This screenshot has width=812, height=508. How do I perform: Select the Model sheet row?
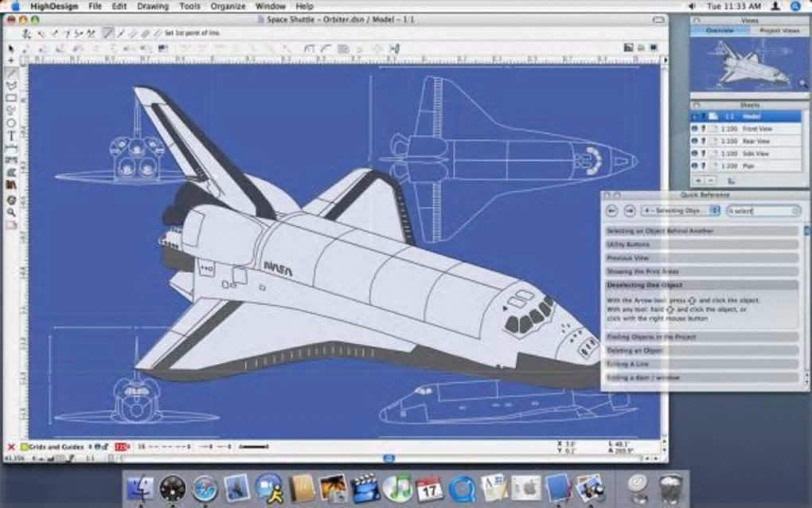point(746,116)
